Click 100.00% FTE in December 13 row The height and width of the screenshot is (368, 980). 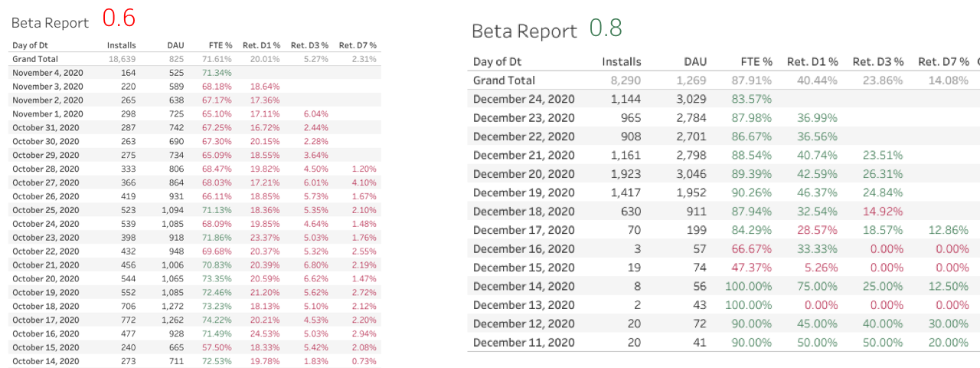tap(748, 305)
